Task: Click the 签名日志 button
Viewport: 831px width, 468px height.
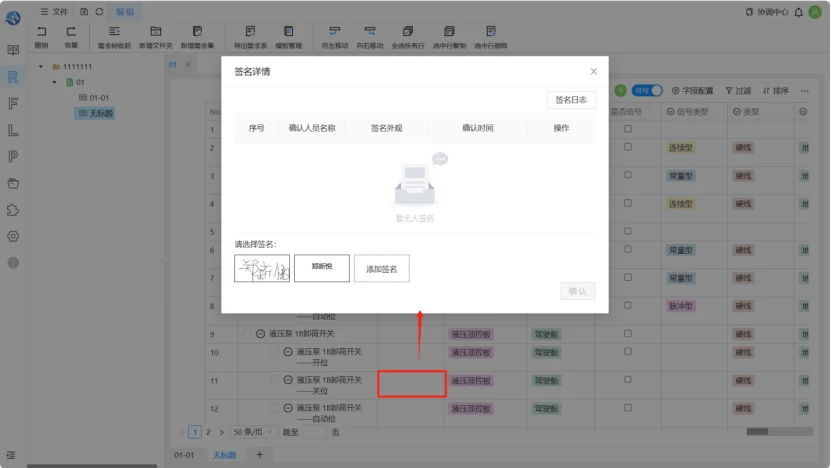Action: tap(571, 100)
